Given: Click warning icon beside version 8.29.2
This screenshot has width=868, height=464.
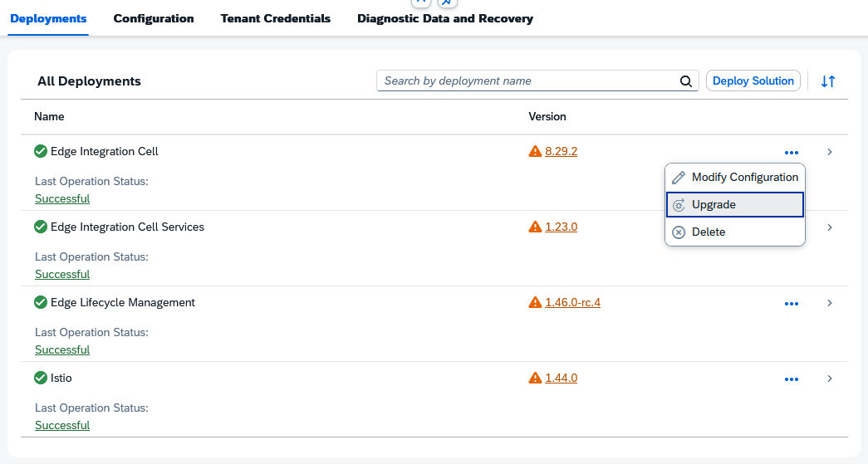Looking at the screenshot, I should [535, 152].
